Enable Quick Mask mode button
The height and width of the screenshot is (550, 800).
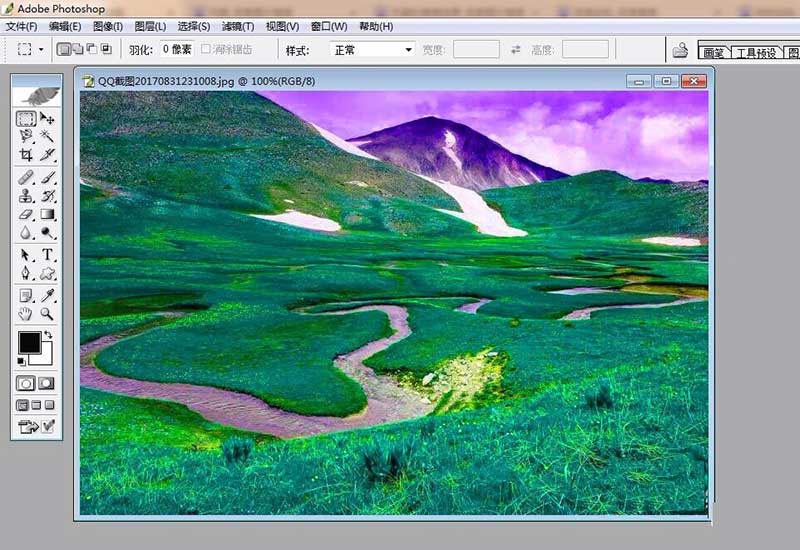coord(47,383)
